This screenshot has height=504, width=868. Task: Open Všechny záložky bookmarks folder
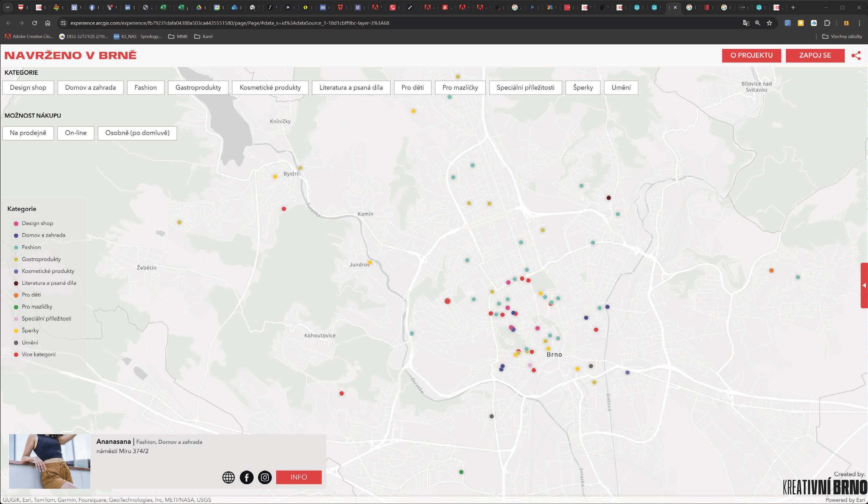[x=842, y=37]
